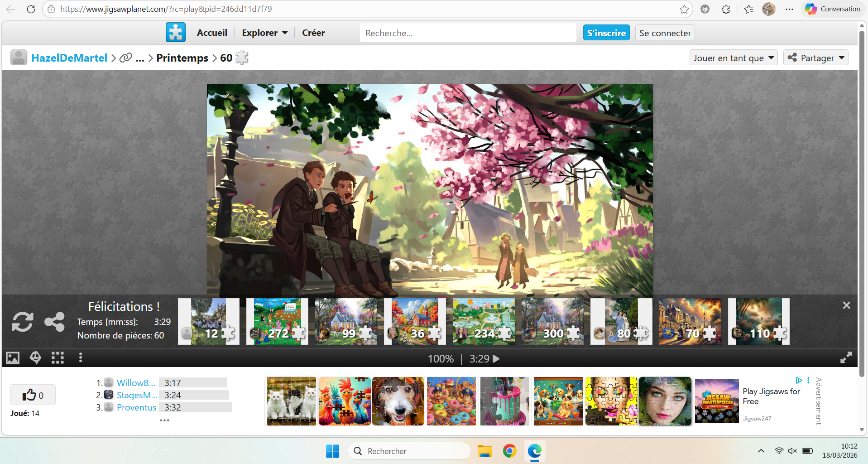The height and width of the screenshot is (464, 868).
Task: Open browser settings and more menu
Action: pyautogui.click(x=789, y=9)
